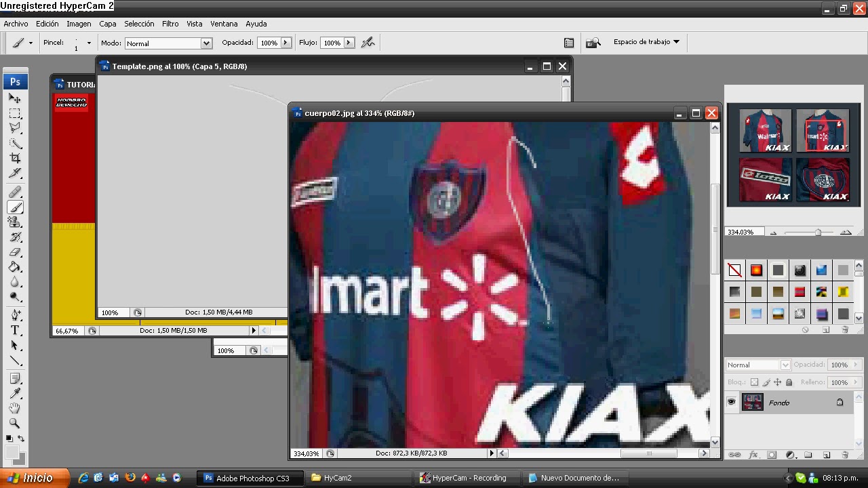The height and width of the screenshot is (488, 868).
Task: Open the Capa menu
Action: (x=108, y=24)
